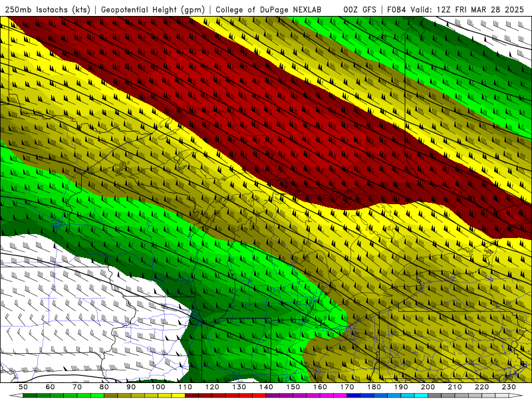Click the 100 label on the color scale
The height and width of the screenshot is (399, 532).
[158, 387]
